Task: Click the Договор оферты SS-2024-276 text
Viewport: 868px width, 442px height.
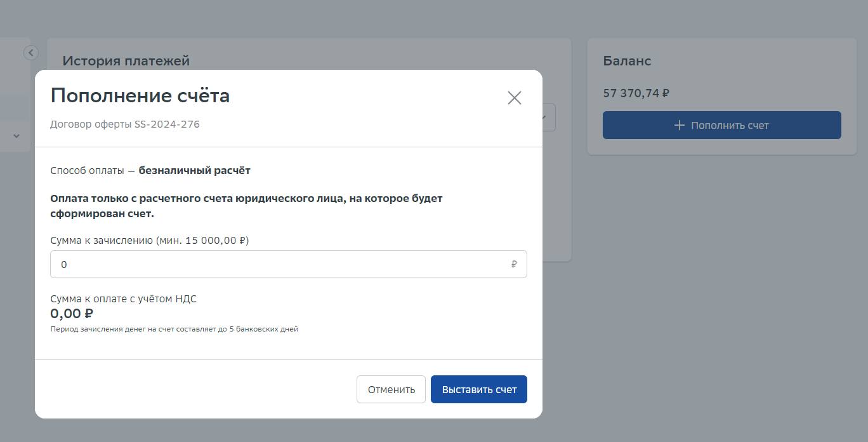Action: click(x=125, y=124)
